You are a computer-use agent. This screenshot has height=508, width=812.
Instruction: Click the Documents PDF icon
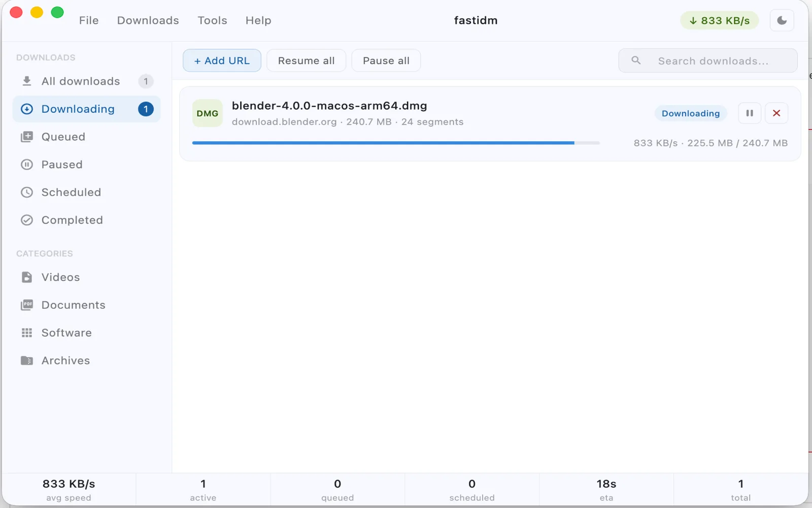pyautogui.click(x=27, y=305)
